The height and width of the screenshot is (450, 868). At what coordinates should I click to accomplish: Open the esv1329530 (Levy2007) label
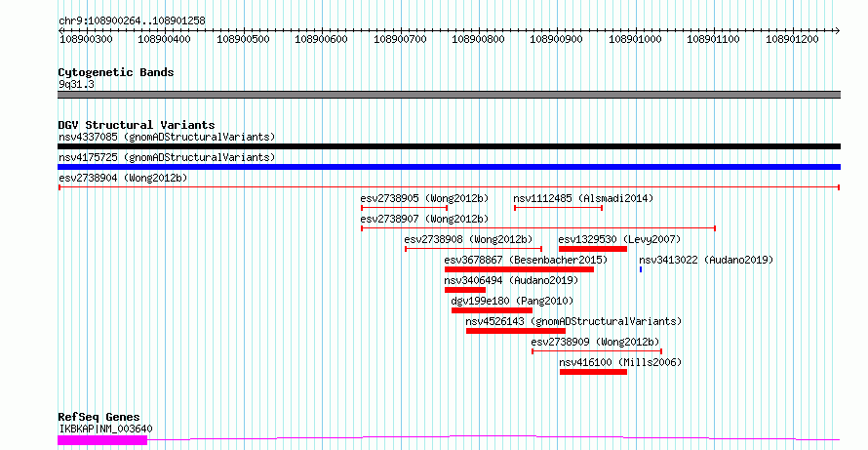(620, 239)
